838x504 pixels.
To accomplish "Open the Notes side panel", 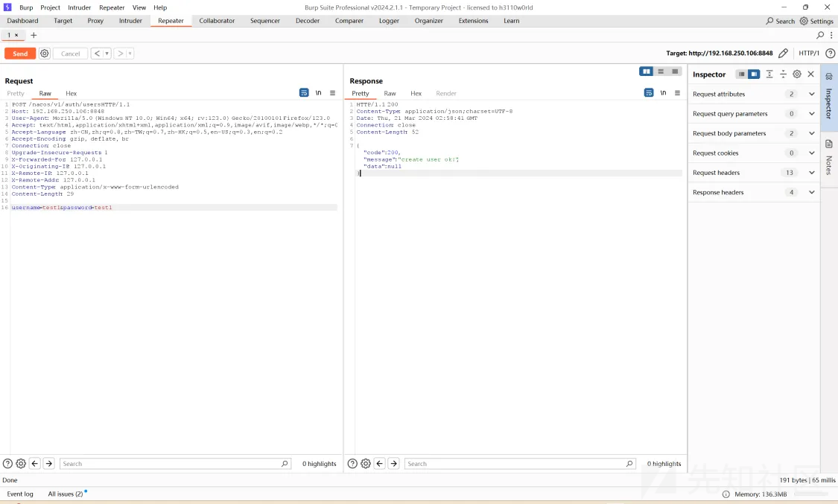I will [829, 158].
